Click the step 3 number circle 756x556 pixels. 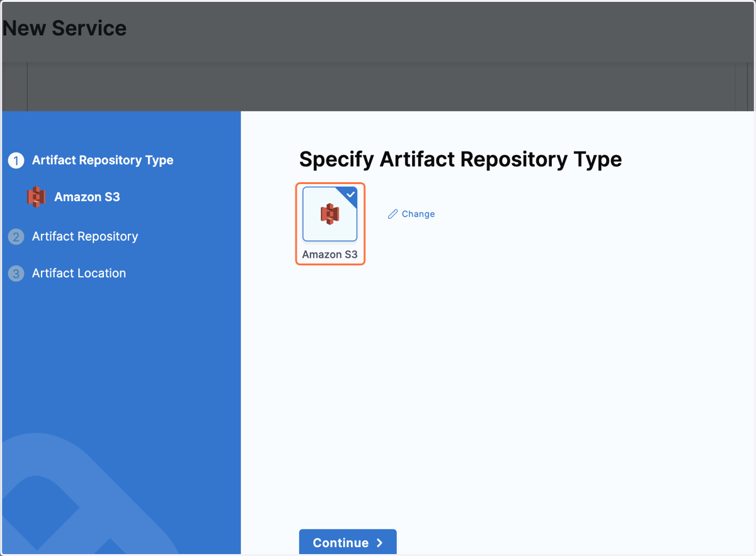(16, 274)
